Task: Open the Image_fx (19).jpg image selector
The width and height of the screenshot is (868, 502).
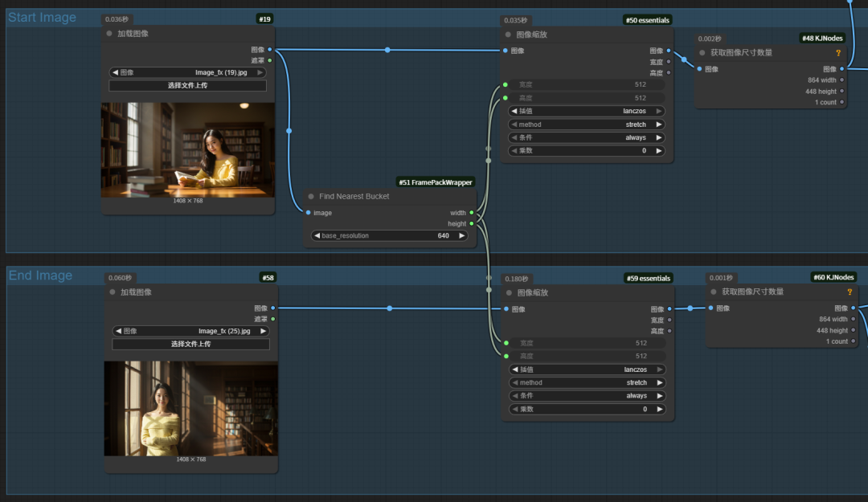Action: pos(187,72)
